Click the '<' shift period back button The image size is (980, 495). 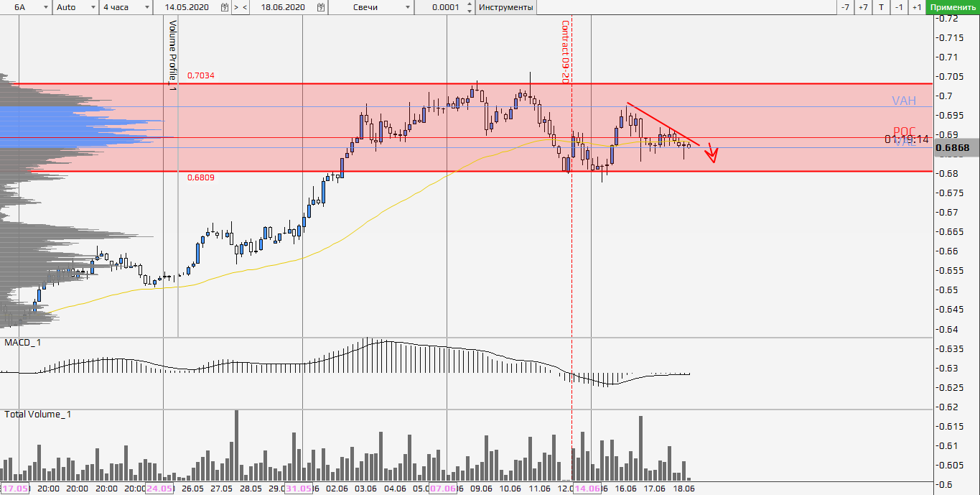[245, 7]
